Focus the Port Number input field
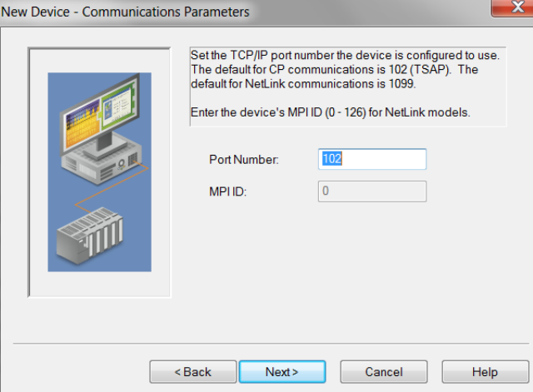 (372, 159)
